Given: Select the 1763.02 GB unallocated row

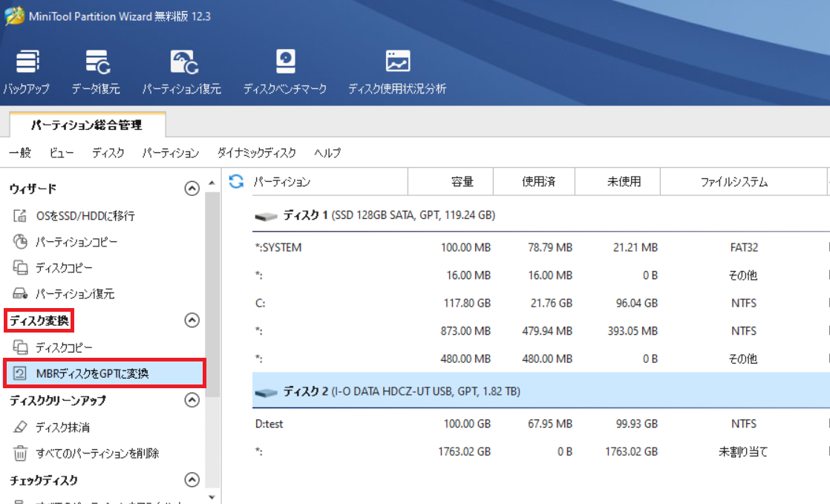Looking at the screenshot, I should 541,451.
